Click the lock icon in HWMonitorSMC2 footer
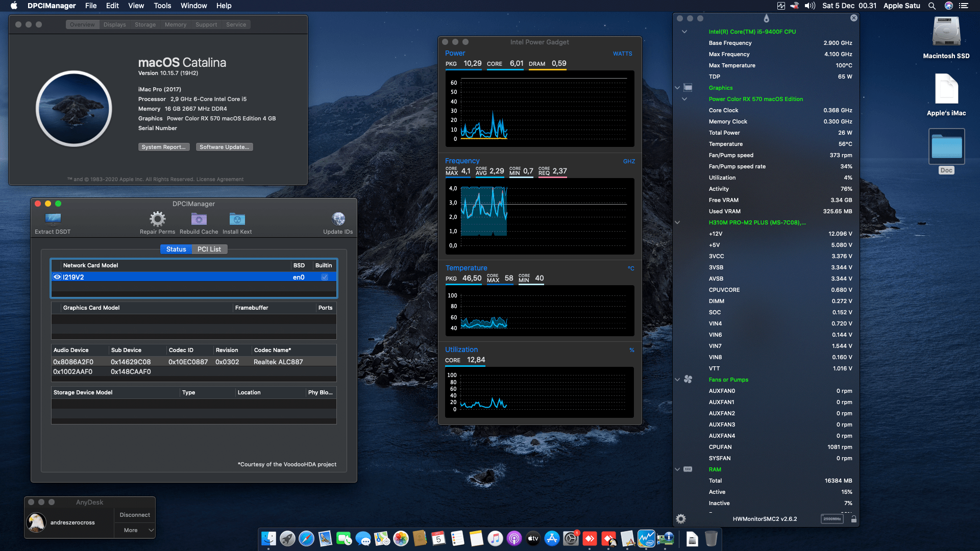The width and height of the screenshot is (980, 551). click(x=854, y=519)
